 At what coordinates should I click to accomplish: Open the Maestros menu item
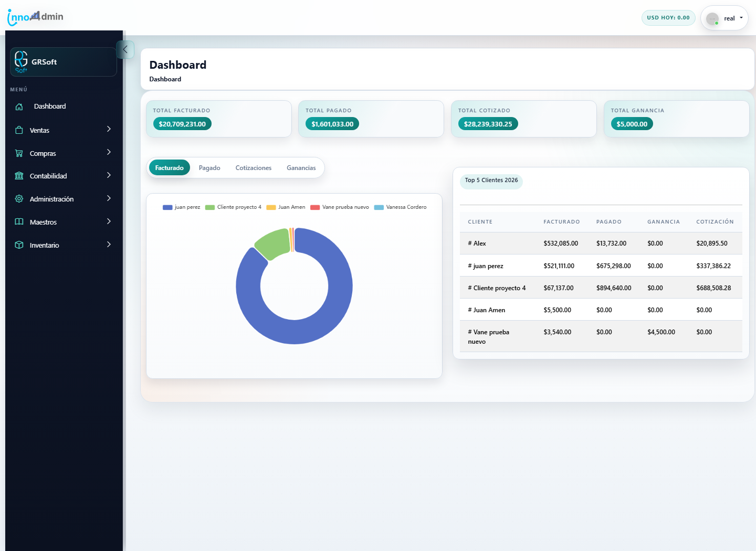coord(43,222)
